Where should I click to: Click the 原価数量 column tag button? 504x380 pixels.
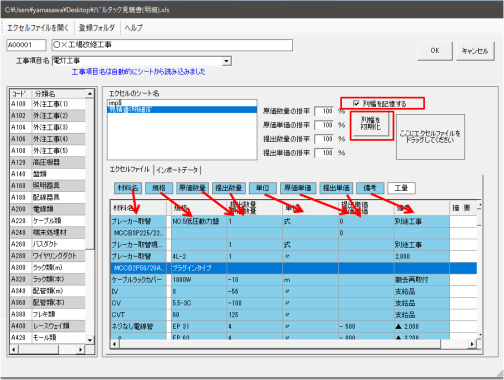point(192,188)
